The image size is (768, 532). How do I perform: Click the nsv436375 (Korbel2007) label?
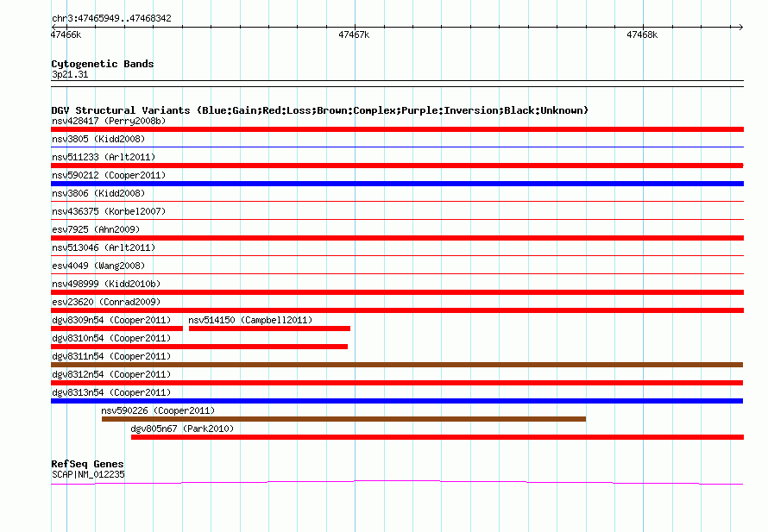click(x=109, y=211)
